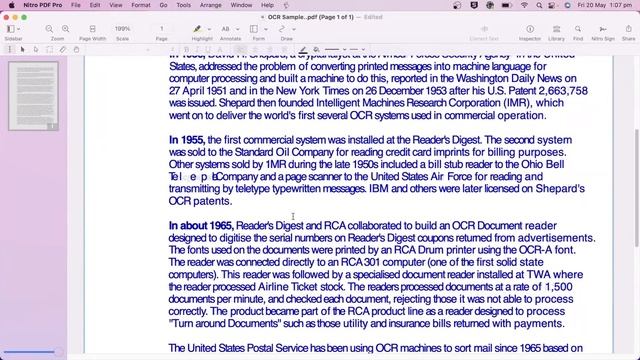Open Control Center in the menu bar

tap(552, 5)
